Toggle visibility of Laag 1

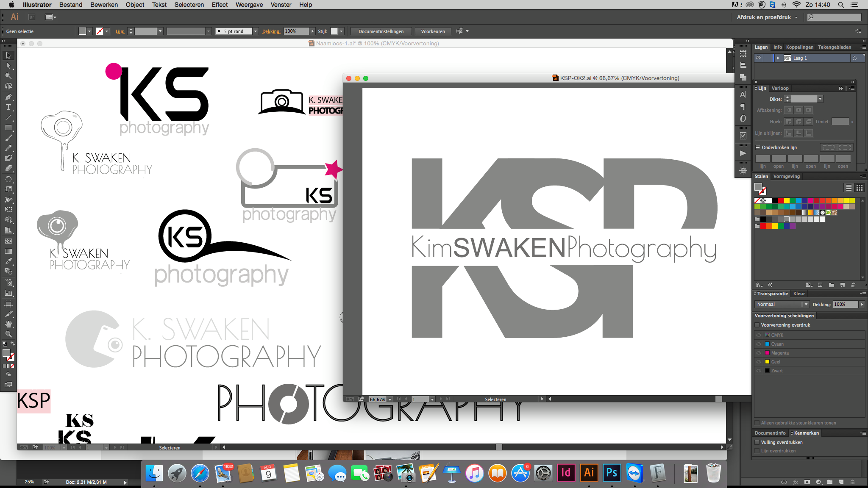click(758, 58)
